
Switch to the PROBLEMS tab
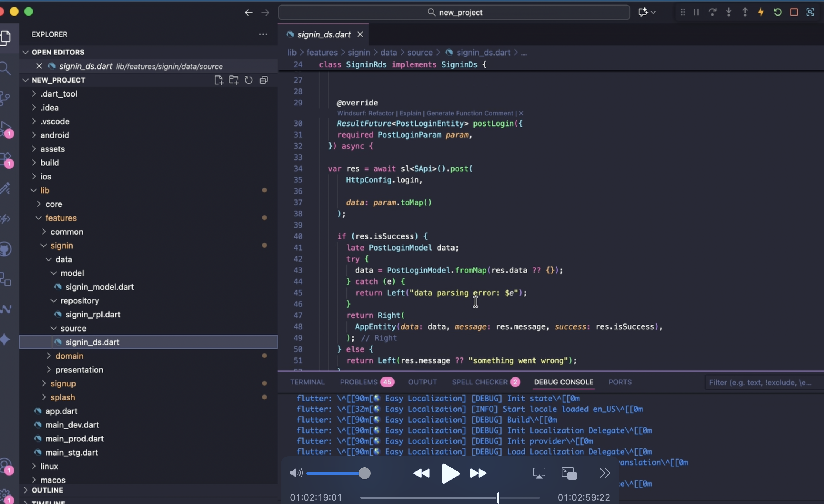(x=359, y=382)
